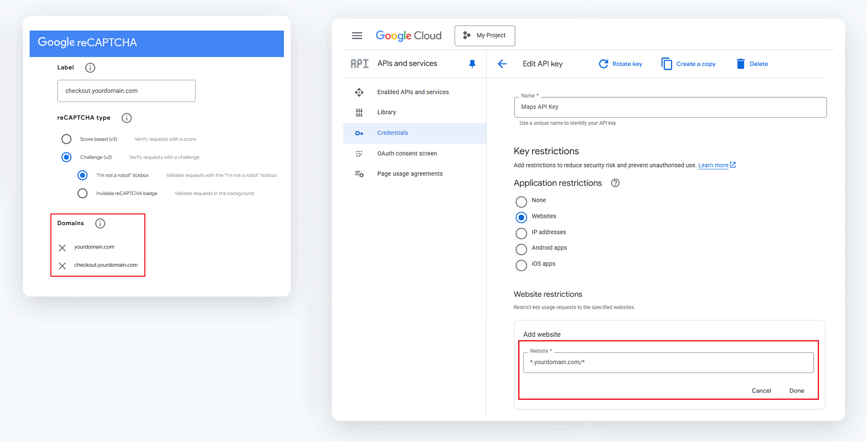Select Challenge (v2) radio

[x=66, y=157]
